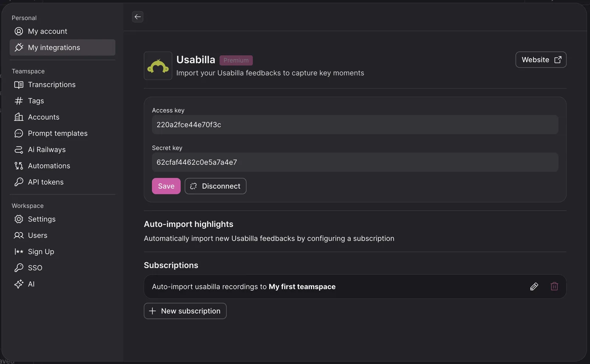590x364 pixels.
Task: Click the Disconnect button text
Action: [221, 186]
